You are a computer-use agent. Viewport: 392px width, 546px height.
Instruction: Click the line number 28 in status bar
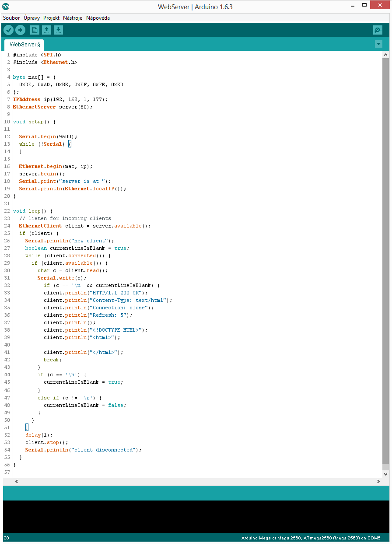6,538
